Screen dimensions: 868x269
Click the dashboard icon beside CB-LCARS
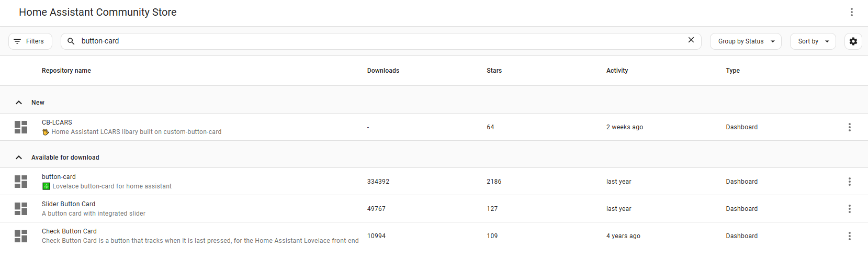[21, 127]
